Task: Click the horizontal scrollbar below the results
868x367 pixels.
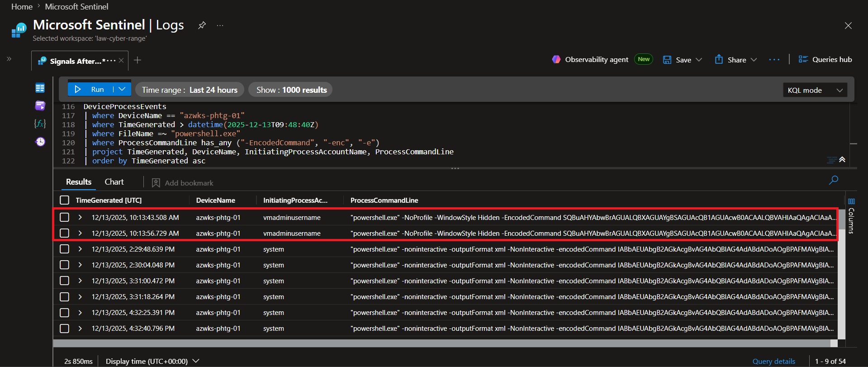Action: point(446,343)
